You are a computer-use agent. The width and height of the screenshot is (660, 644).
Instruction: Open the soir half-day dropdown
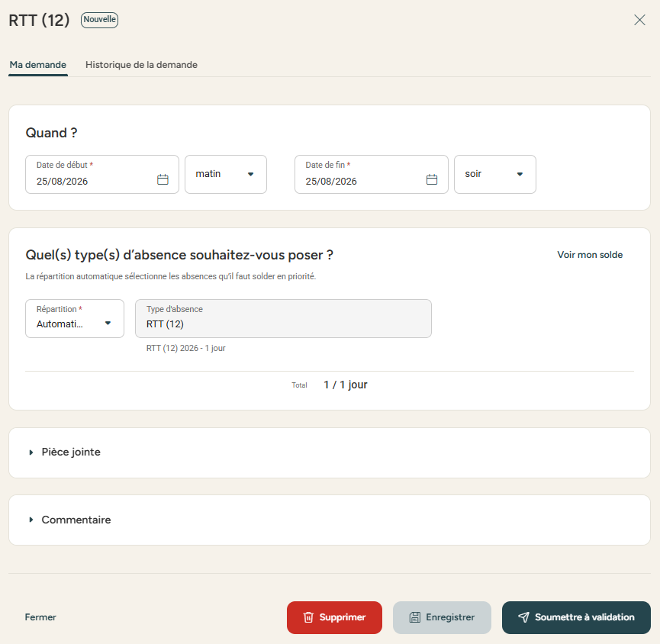tap(495, 174)
